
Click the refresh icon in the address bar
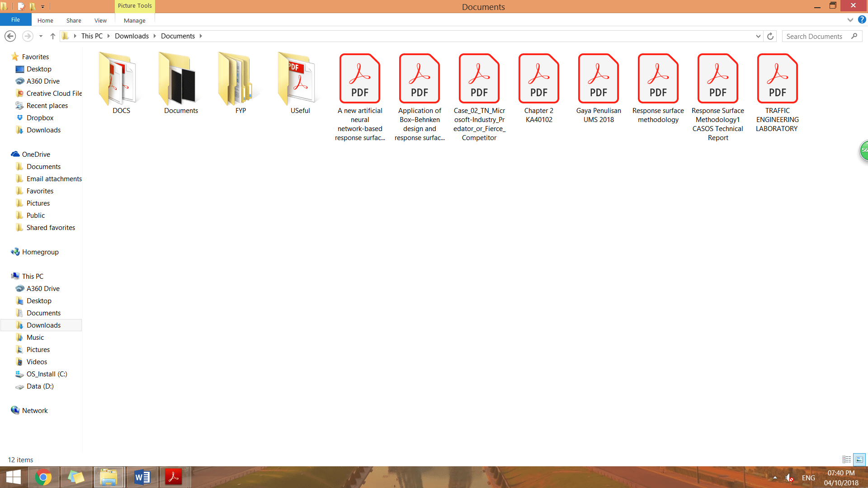[770, 36]
